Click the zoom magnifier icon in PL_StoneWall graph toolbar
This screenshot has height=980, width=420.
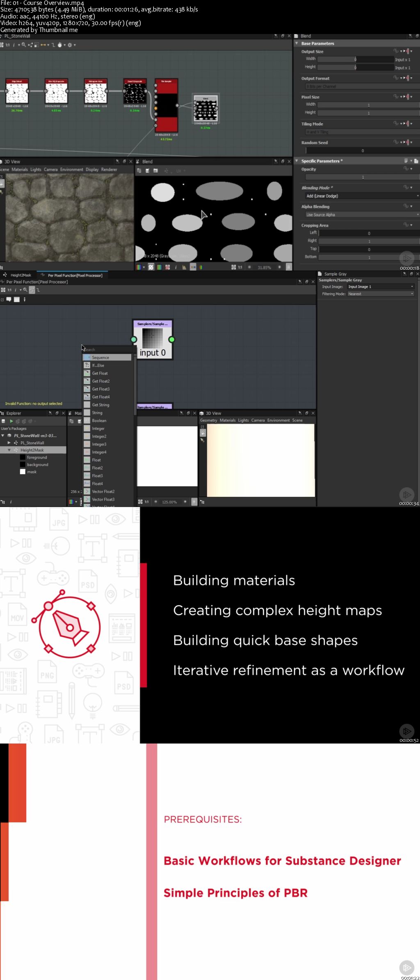point(24,45)
